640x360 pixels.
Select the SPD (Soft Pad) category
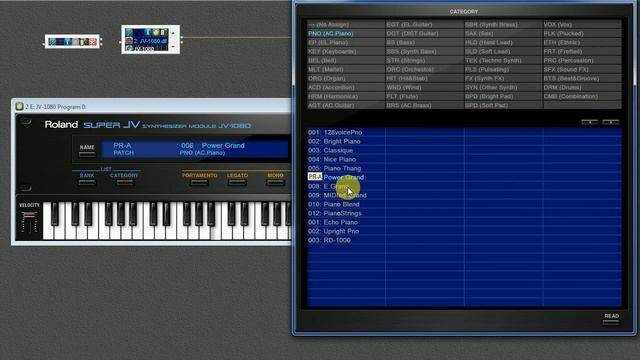click(503, 105)
